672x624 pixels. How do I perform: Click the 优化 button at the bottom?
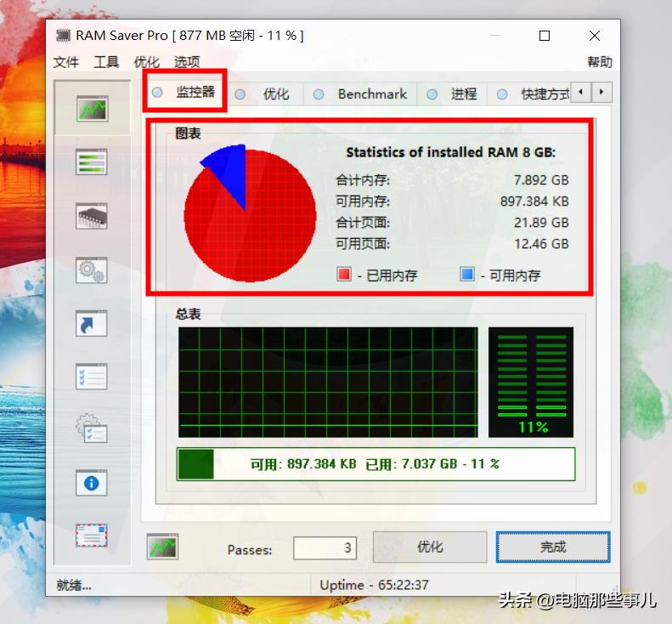[430, 547]
